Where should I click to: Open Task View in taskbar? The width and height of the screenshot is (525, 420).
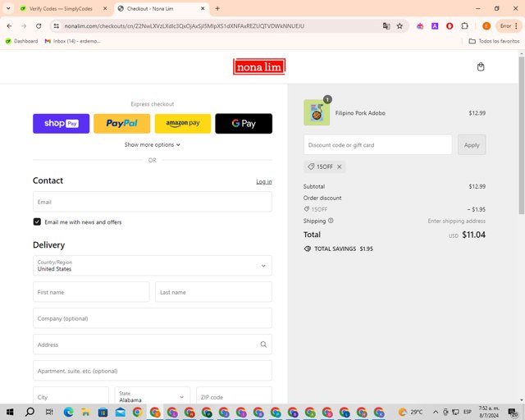click(49, 412)
